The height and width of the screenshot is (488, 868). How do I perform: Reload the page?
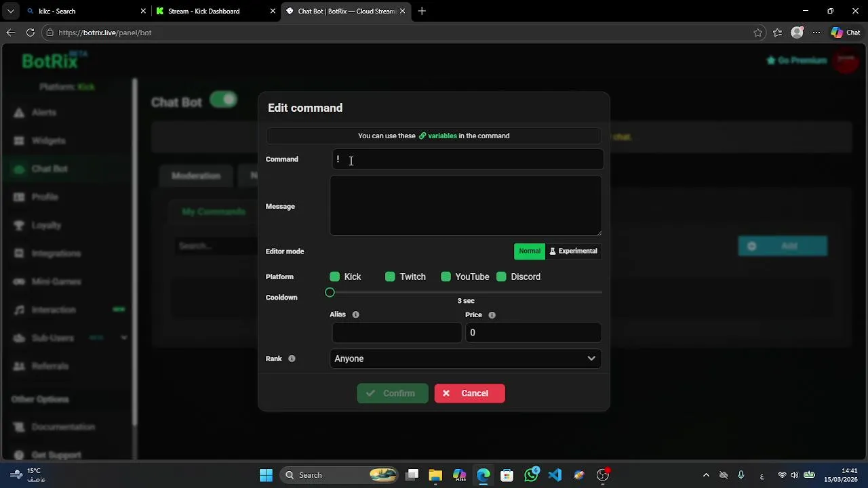(x=31, y=33)
